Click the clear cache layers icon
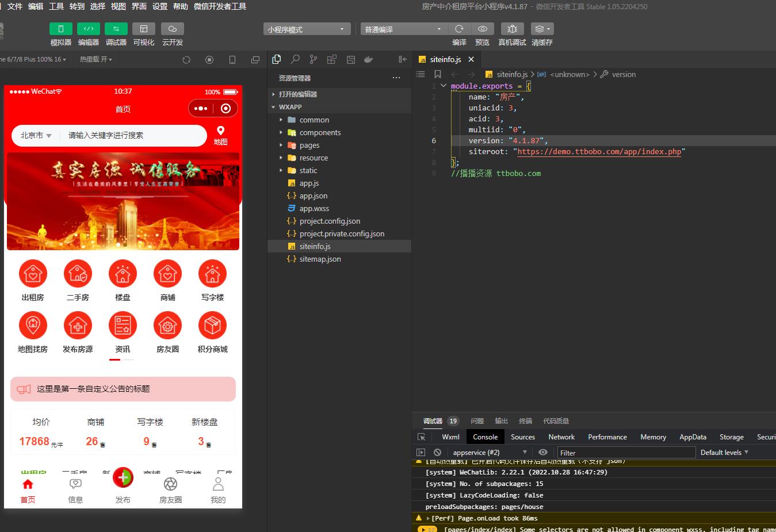This screenshot has height=532, width=776. coord(541,29)
